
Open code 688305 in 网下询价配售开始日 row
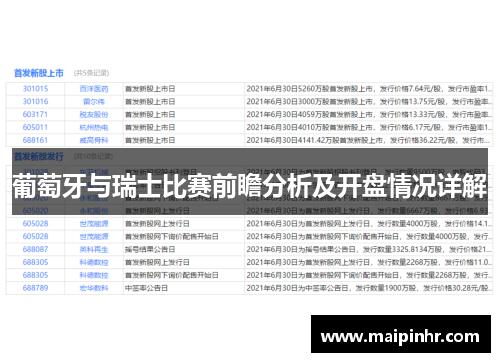pyautogui.click(x=35, y=275)
